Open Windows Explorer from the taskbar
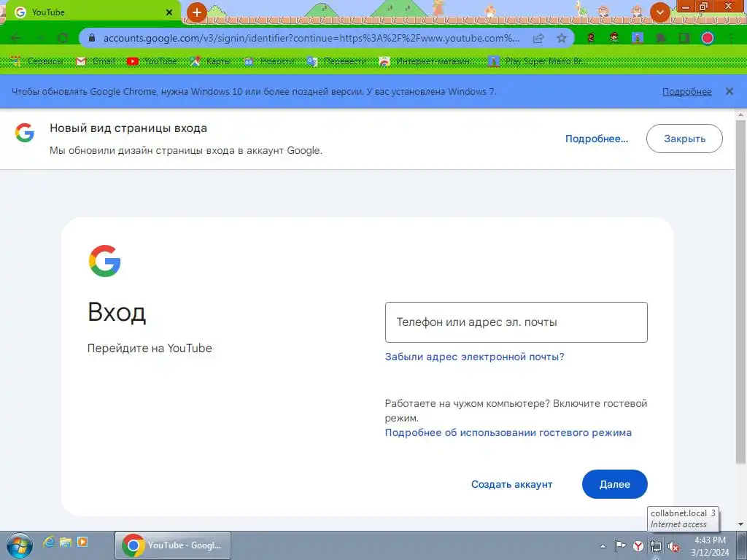This screenshot has height=560, width=747. coord(65,542)
